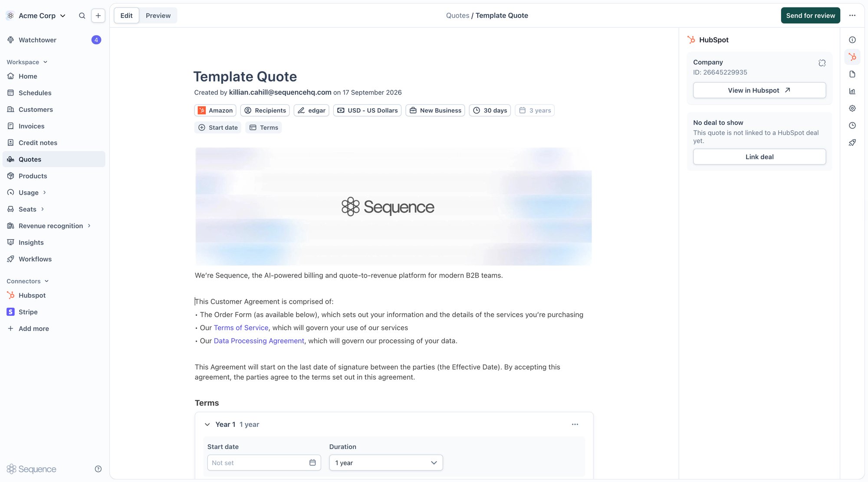Click the calendar icon in Start date field
Image resolution: width=868 pixels, height=482 pixels.
pos(312,463)
